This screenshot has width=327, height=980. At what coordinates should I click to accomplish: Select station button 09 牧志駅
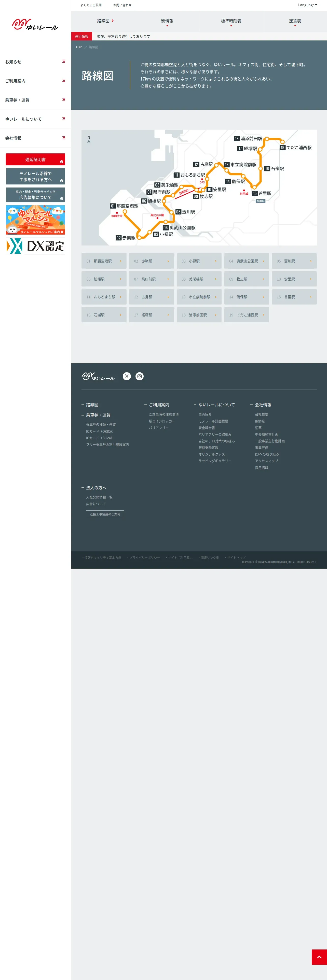[247, 279]
